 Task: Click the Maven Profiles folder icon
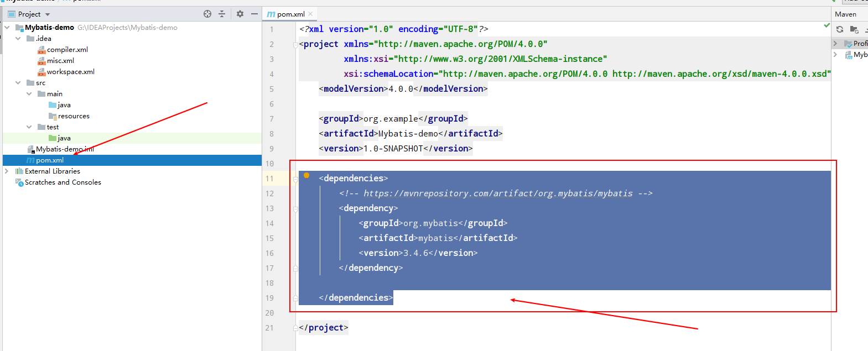click(848, 43)
